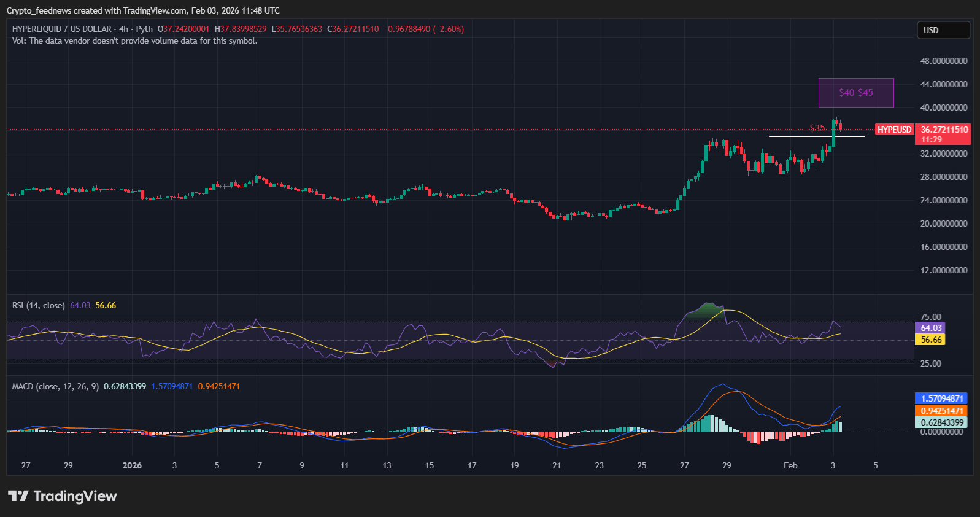The image size is (980, 517).
Task: Click the 0.62843399 histogram axis label
Action: (x=941, y=422)
